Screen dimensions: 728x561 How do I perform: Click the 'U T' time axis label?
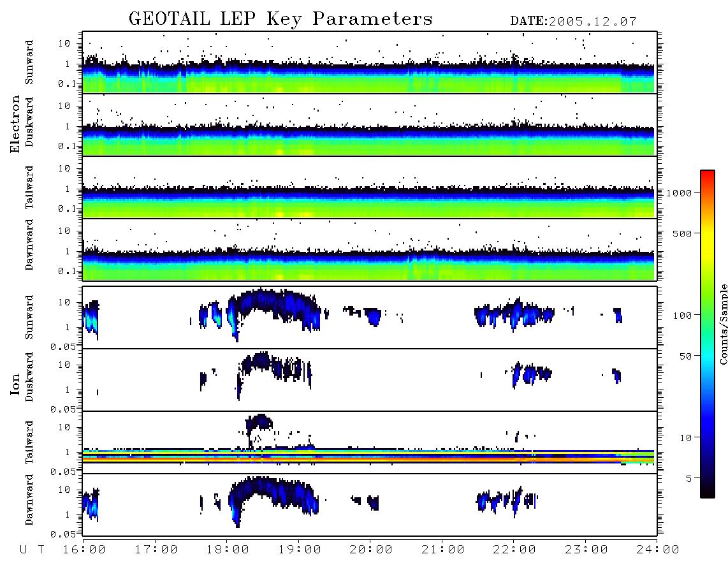(x=32, y=550)
